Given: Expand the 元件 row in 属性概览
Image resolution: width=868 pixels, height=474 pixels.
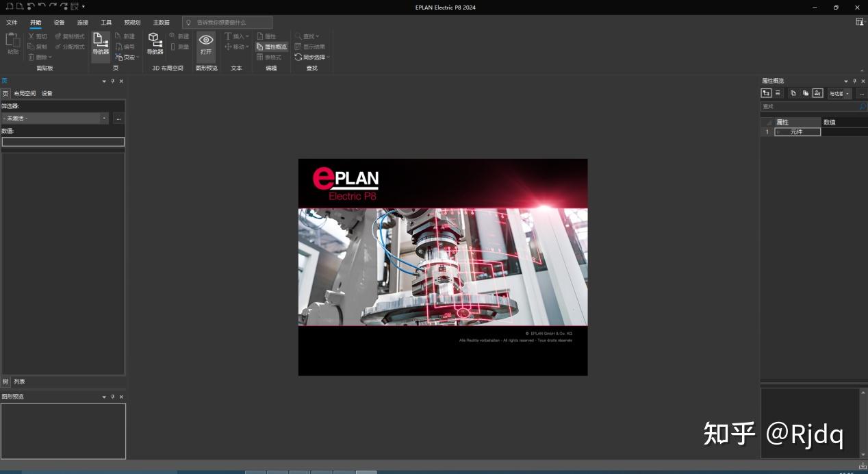Looking at the screenshot, I should click(x=778, y=132).
